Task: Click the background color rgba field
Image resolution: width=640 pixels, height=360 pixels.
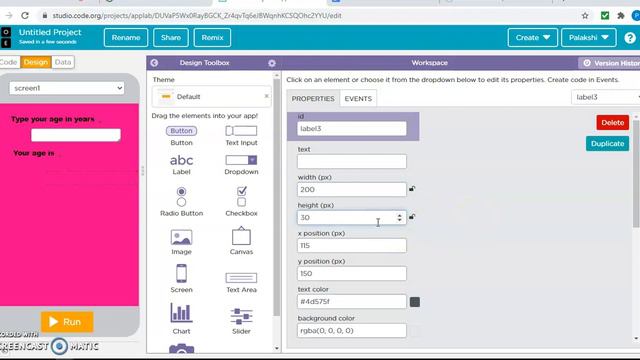Action: 352,331
